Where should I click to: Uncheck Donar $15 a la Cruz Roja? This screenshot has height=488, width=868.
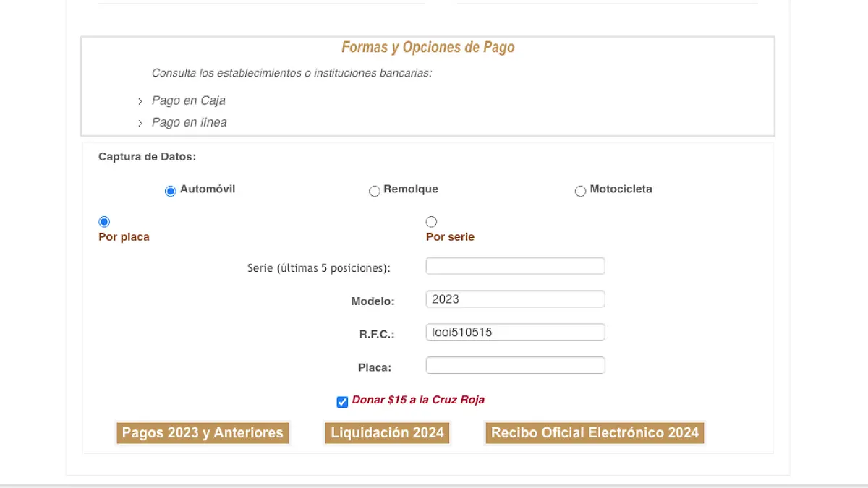point(341,401)
